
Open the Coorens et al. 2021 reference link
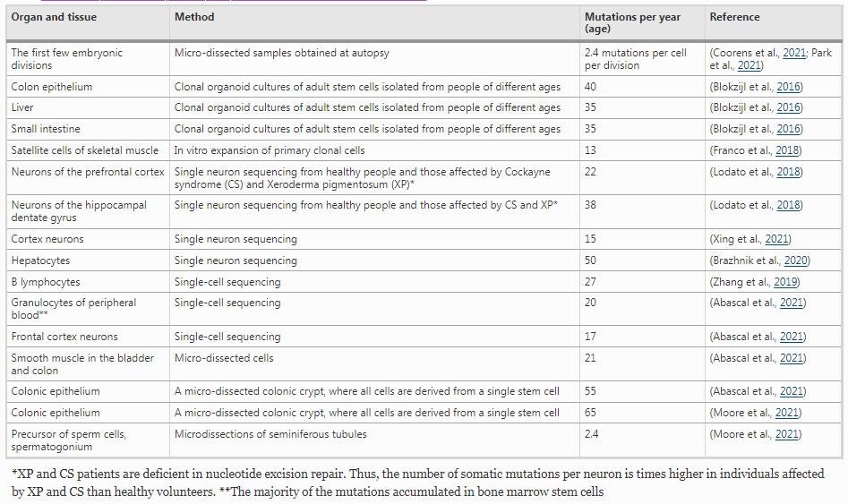point(793,53)
